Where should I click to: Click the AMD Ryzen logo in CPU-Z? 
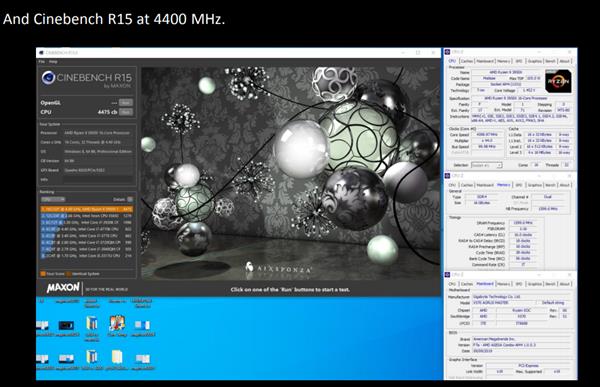pyautogui.click(x=558, y=81)
